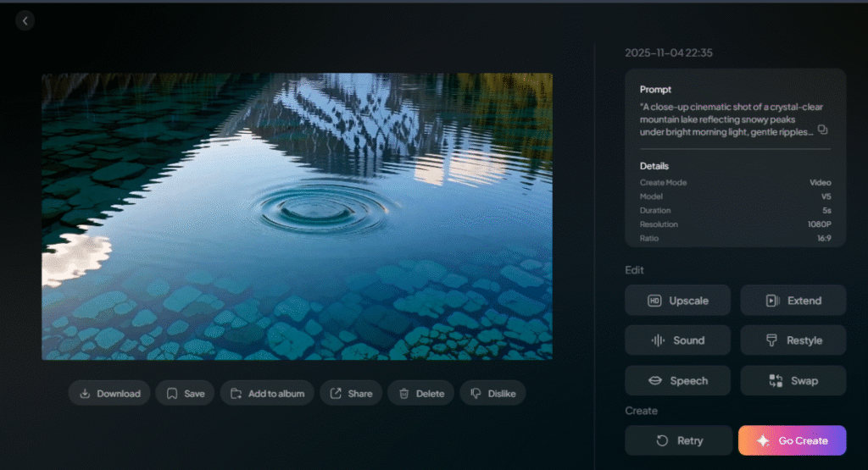Screen dimensions: 868x470
Task: Delete this video with the trash button
Action: [421, 393]
